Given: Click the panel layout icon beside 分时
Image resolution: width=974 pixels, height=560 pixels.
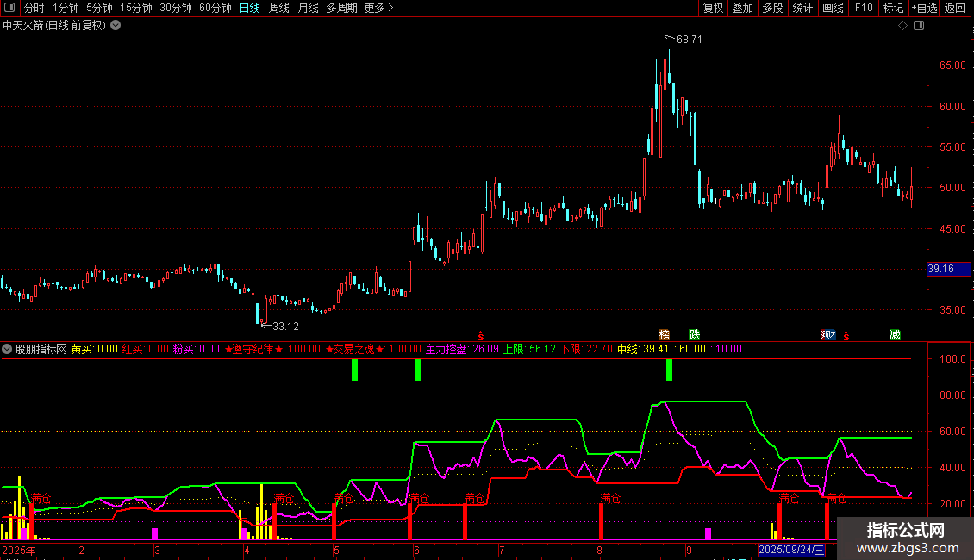Looking at the screenshot, I should tap(9, 8).
